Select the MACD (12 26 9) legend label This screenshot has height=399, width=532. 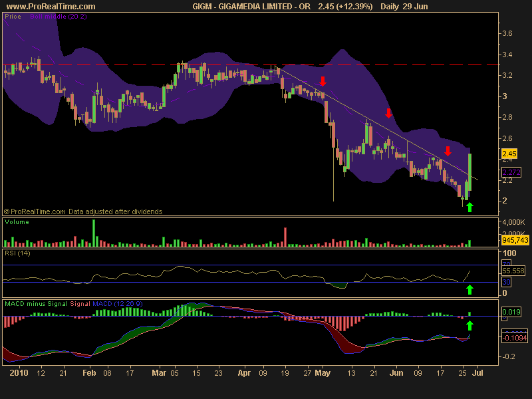click(118, 304)
